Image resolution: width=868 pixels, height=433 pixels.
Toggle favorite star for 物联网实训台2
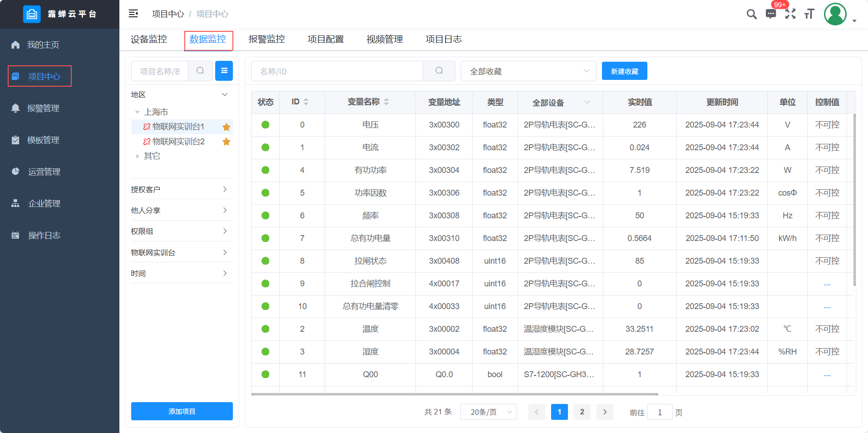coord(227,142)
